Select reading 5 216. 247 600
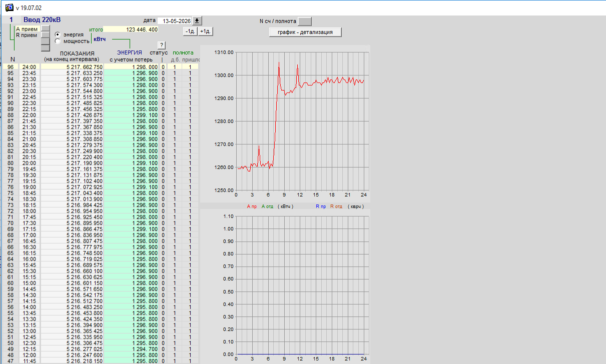 [x=72, y=354]
